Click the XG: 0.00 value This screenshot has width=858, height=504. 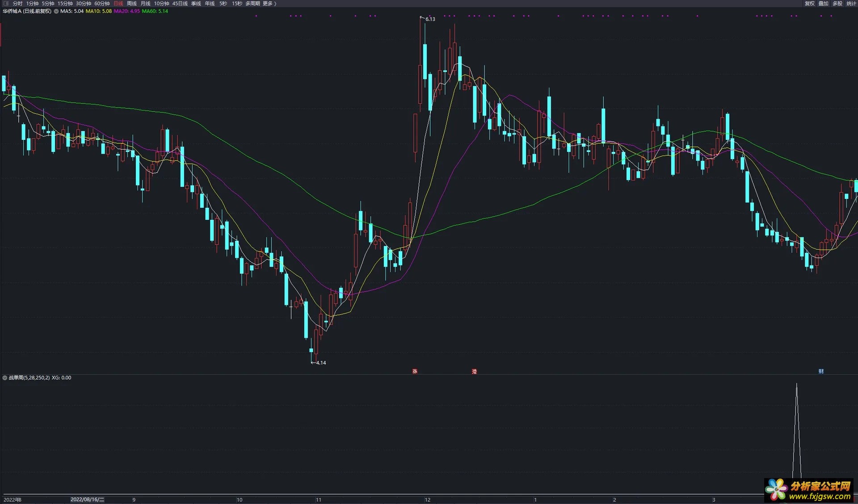(x=62, y=378)
